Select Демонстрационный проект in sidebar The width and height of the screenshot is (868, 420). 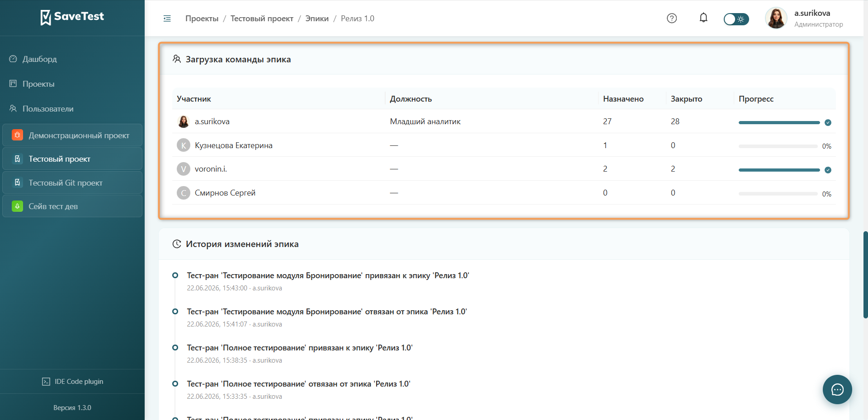[x=72, y=135]
